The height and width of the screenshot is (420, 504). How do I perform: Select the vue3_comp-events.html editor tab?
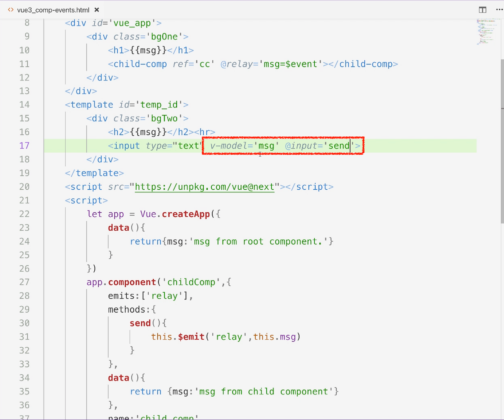tap(53, 10)
